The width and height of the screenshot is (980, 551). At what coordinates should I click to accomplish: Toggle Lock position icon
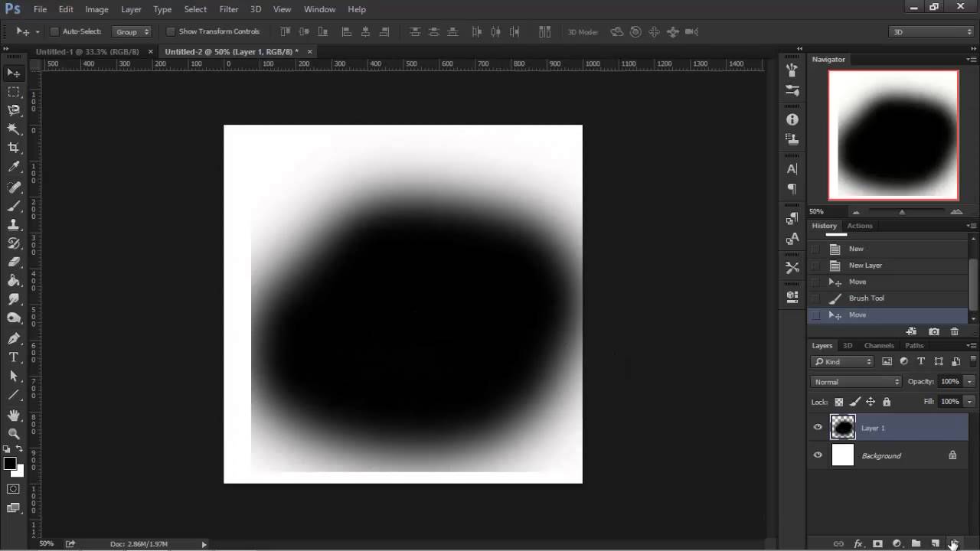pyautogui.click(x=871, y=402)
